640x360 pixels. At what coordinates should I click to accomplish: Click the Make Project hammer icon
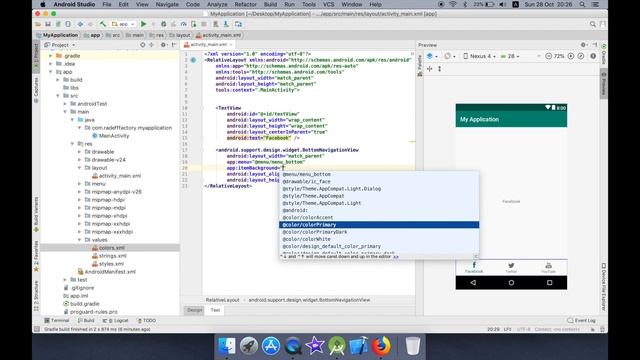pos(103,24)
